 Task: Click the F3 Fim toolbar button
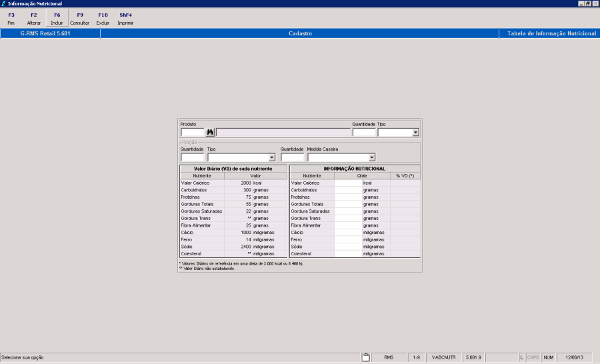(11, 19)
